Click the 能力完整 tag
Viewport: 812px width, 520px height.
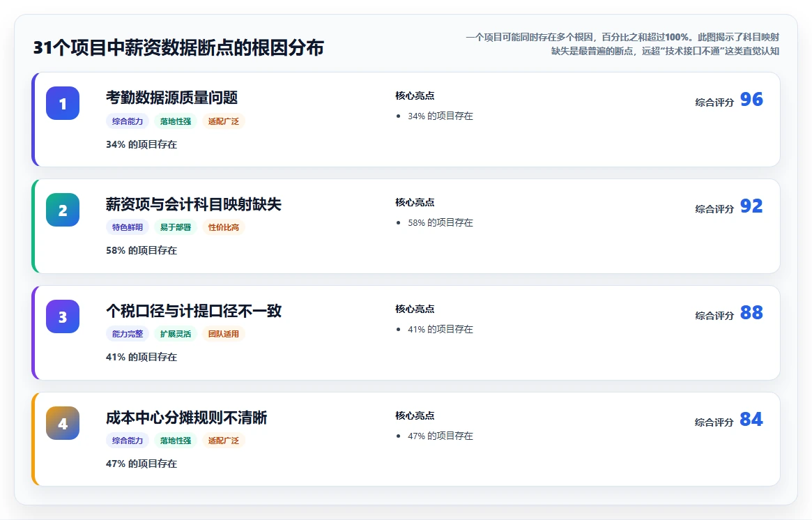point(128,334)
